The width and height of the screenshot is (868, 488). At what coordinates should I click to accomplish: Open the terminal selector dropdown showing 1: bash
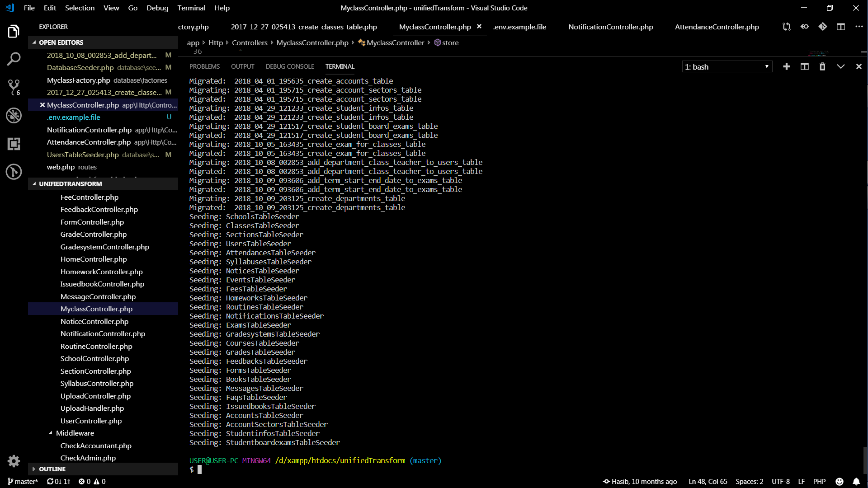pyautogui.click(x=726, y=66)
